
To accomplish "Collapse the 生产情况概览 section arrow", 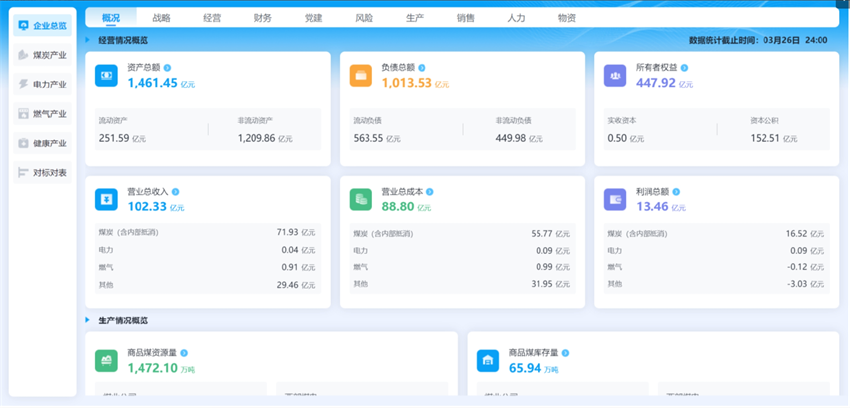I will point(88,320).
